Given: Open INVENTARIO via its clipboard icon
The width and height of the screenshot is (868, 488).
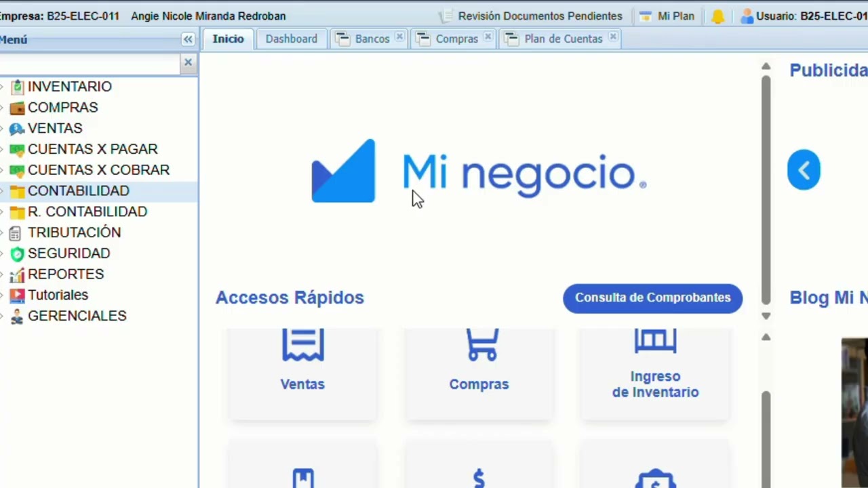Looking at the screenshot, I should 17,87.
